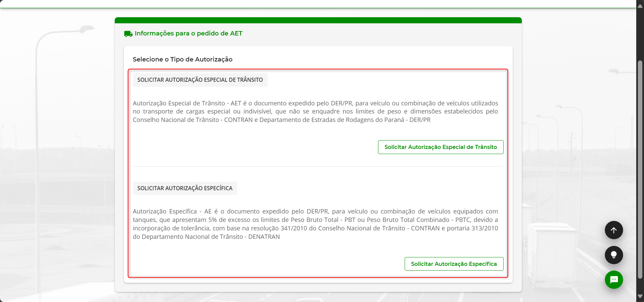
Task: Click the vertical scrollbar thumb
Action: click(x=640, y=169)
